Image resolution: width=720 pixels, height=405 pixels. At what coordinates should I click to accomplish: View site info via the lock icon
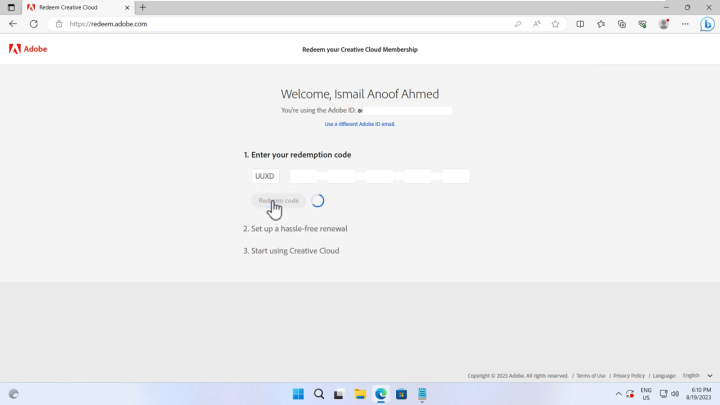pyautogui.click(x=59, y=24)
